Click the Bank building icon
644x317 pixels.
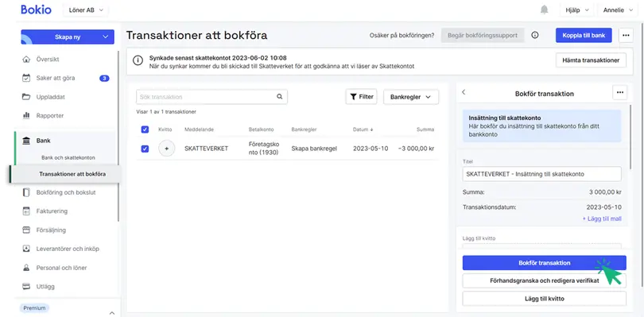pyautogui.click(x=26, y=141)
